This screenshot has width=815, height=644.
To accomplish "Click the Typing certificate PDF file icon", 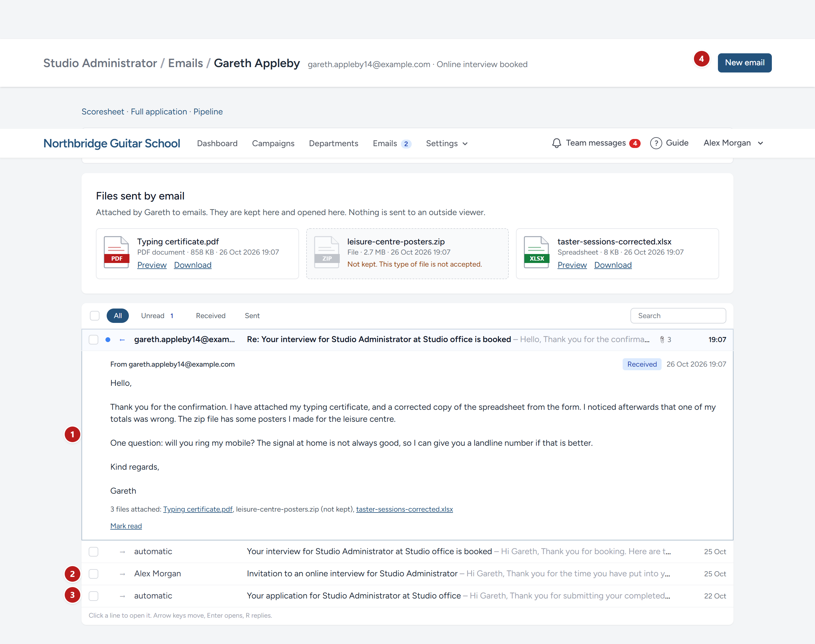I will click(x=116, y=252).
